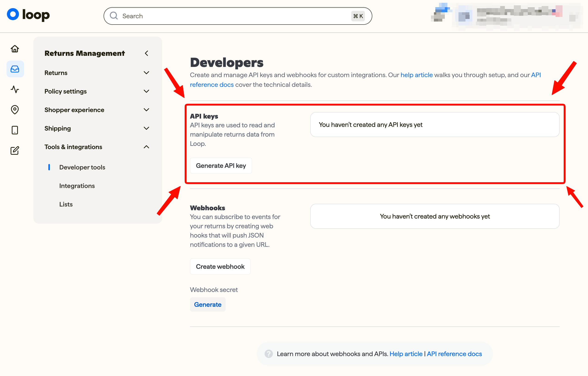This screenshot has width=588, height=376.
Task: Expand the Shopper experience section
Action: tap(146, 110)
